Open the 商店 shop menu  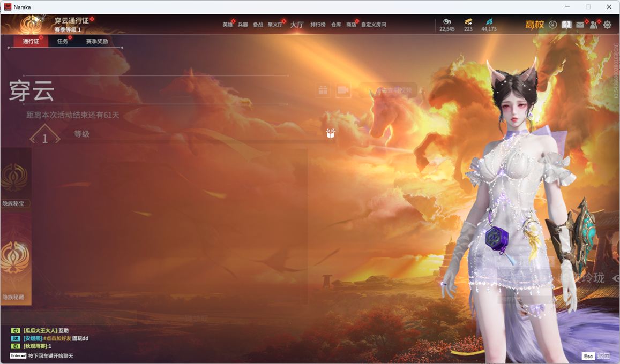click(351, 25)
